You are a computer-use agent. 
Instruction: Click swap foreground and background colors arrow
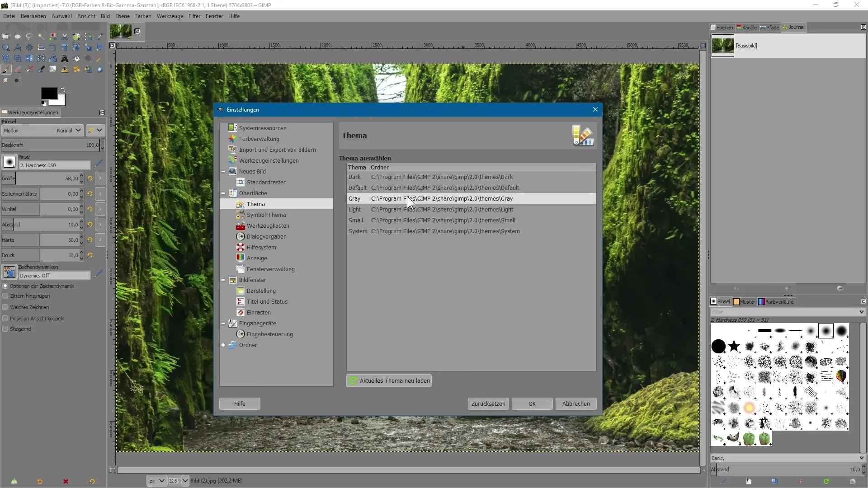click(x=62, y=90)
